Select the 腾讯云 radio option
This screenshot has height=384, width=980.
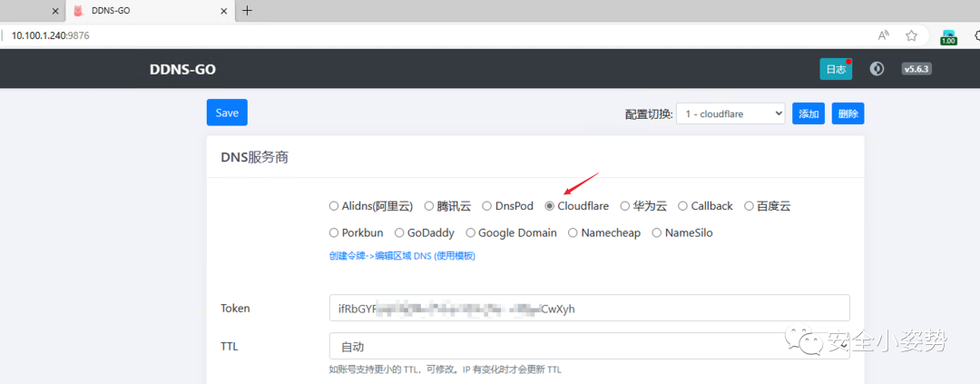click(x=428, y=206)
